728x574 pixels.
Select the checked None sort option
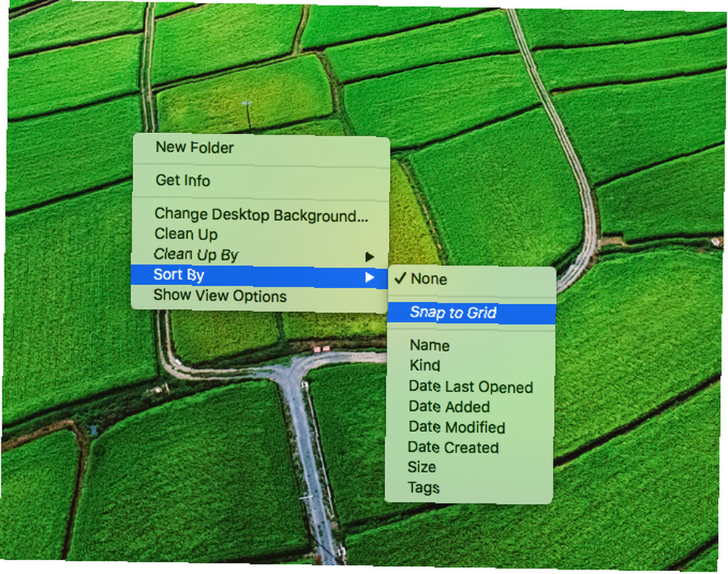click(x=472, y=279)
